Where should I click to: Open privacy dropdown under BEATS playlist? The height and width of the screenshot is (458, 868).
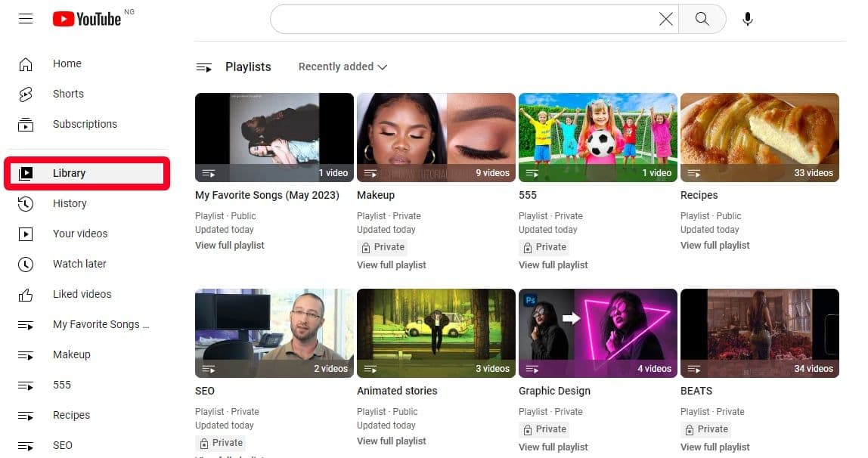pyautogui.click(x=707, y=429)
